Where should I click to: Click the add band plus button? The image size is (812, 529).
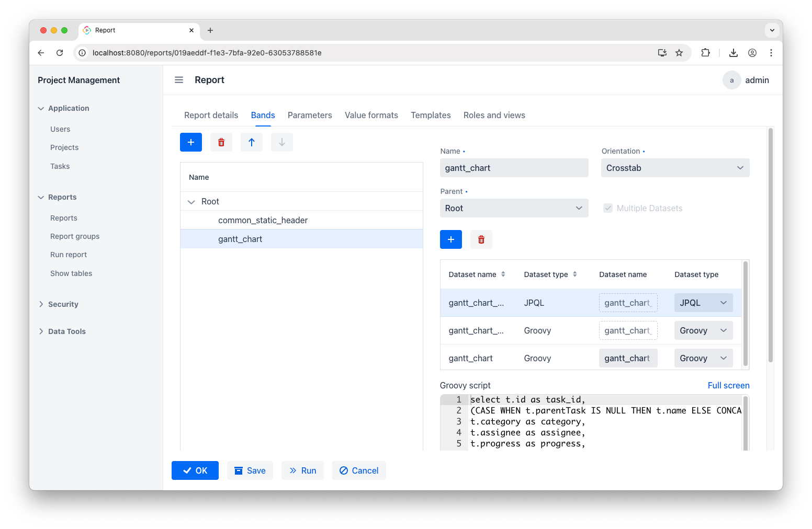click(191, 142)
